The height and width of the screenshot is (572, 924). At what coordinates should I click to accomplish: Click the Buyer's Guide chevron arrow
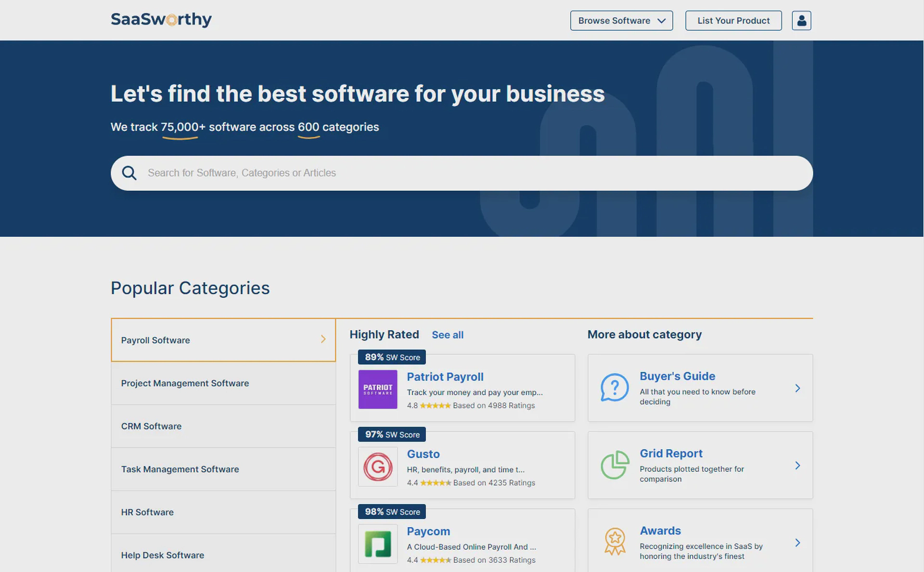797,388
